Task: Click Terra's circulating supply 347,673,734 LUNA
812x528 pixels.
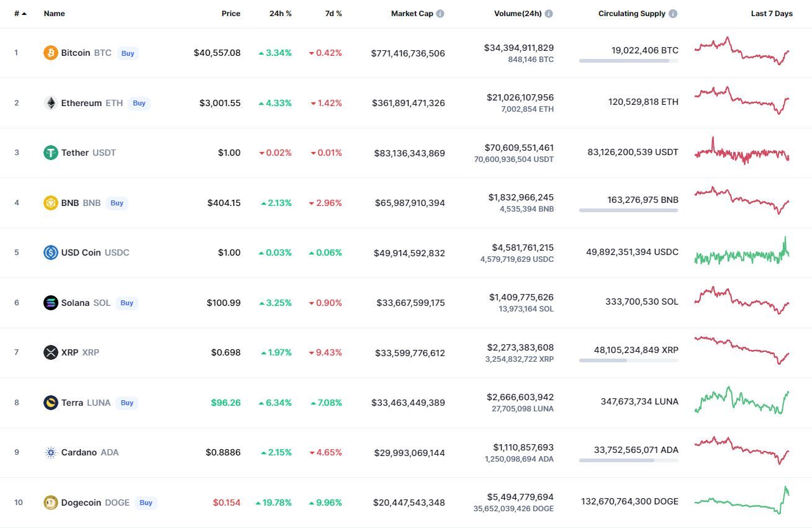Action: [x=640, y=401]
